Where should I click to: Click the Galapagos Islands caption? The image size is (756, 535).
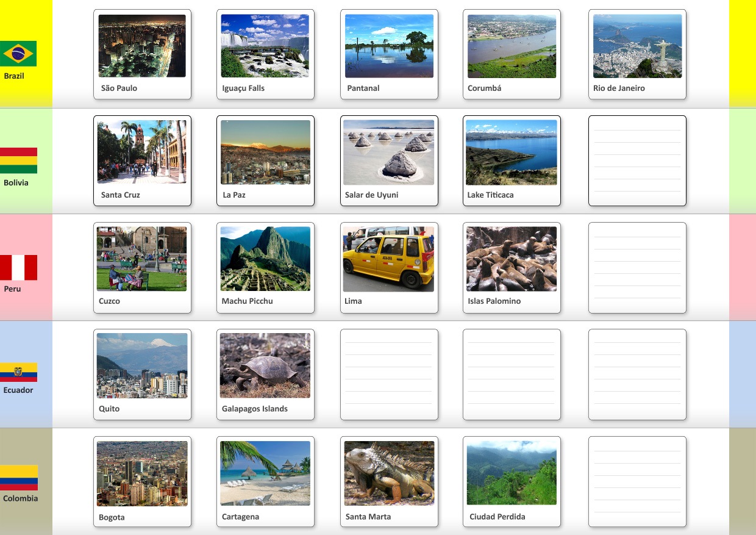(x=255, y=409)
